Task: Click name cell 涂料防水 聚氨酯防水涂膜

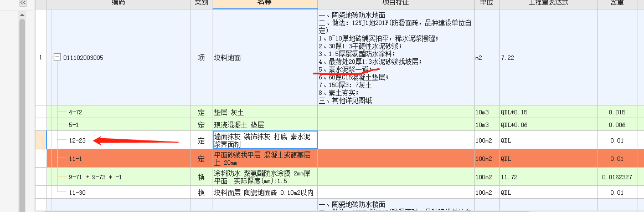Action: (x=265, y=177)
